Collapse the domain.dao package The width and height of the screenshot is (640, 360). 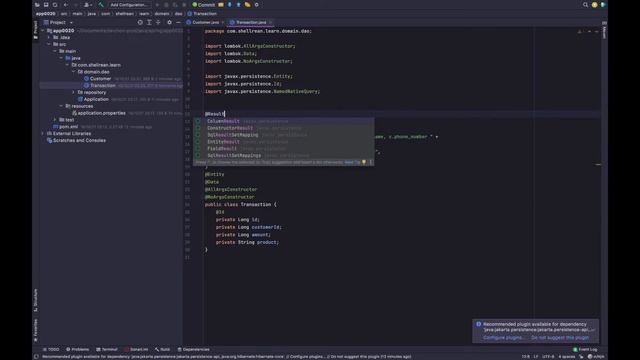[73, 72]
